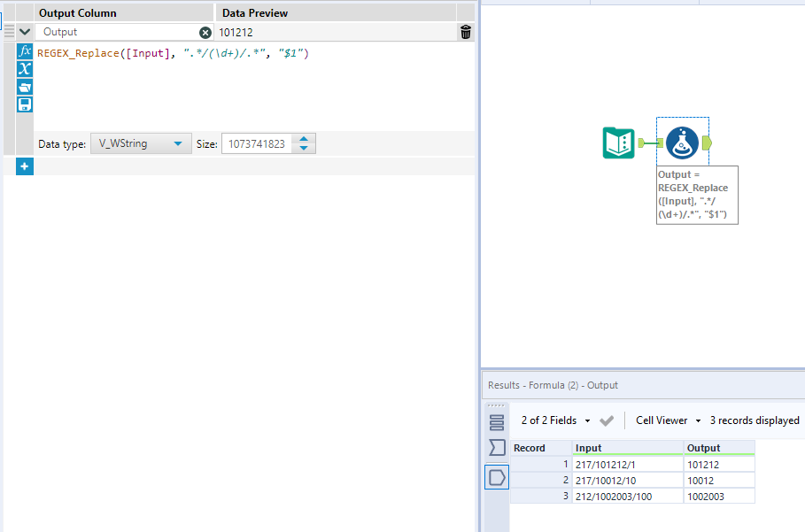This screenshot has height=532, width=805.
Task: Delete the expression using the trash icon
Action: tap(465, 32)
